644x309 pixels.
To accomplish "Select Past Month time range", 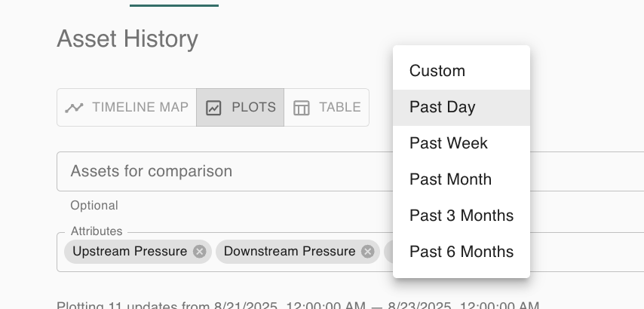I will tap(450, 179).
